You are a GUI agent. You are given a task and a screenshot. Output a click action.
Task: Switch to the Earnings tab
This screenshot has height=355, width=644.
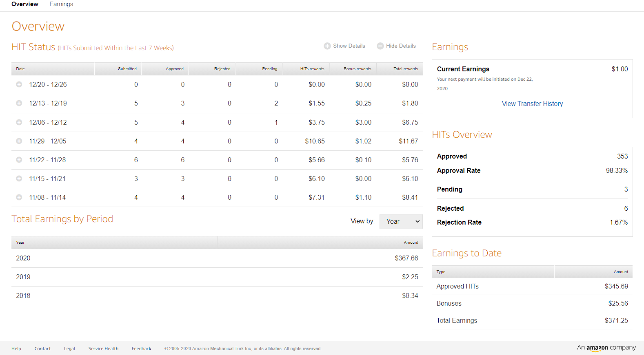point(61,4)
